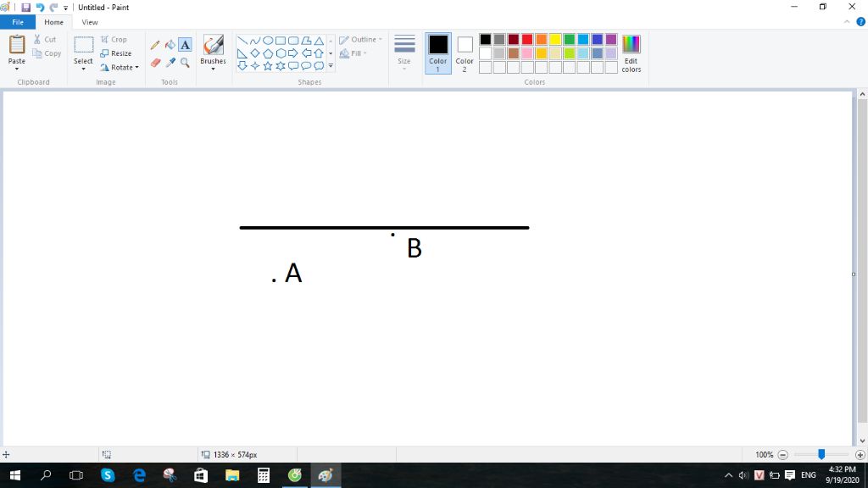
Task: Select the Eraser tool
Action: (x=155, y=63)
